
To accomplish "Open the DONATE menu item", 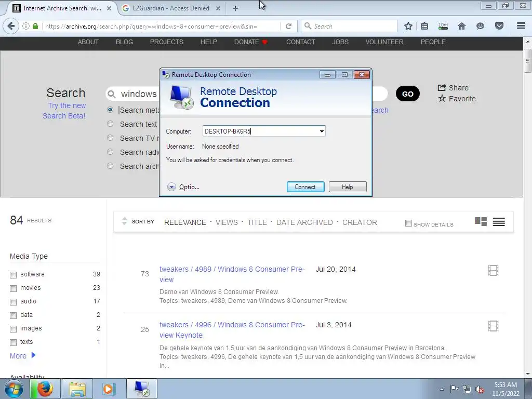I will (251, 42).
